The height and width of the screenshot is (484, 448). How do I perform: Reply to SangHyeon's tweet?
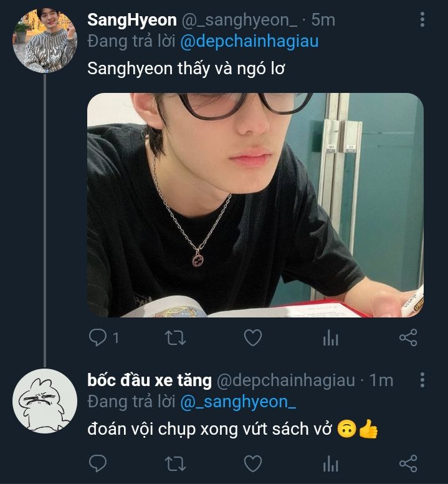coord(98,338)
